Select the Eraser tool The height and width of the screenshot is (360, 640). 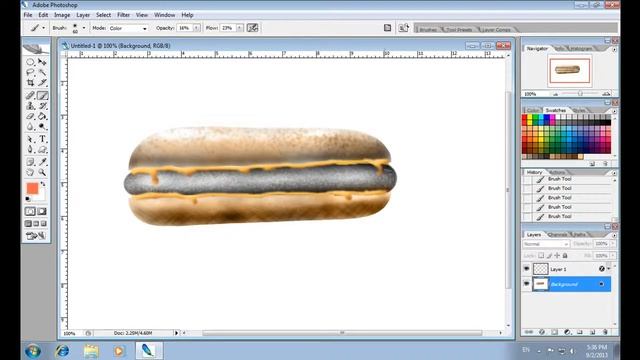point(30,117)
